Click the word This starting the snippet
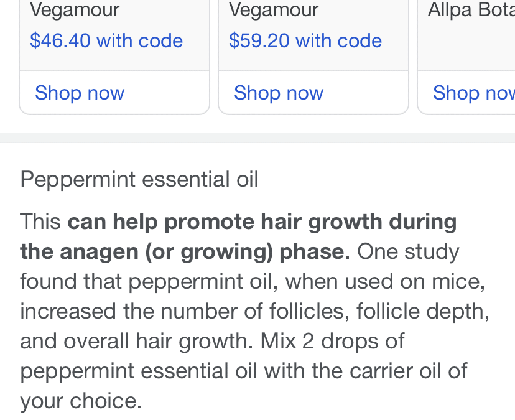The image size is (515, 420). 40,222
